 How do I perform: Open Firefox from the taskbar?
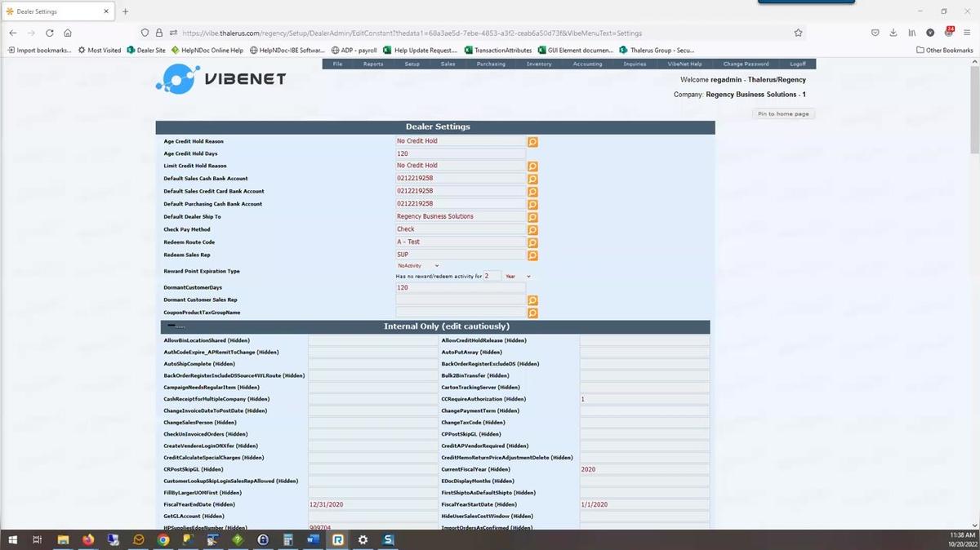click(87, 539)
